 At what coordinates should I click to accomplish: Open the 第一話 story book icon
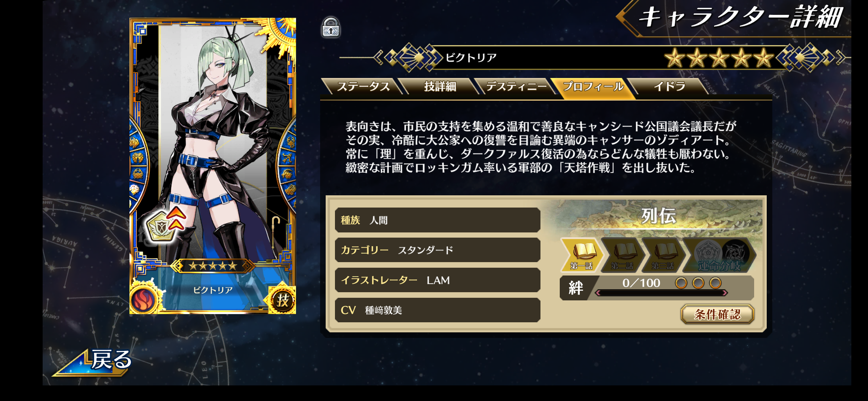tap(582, 255)
